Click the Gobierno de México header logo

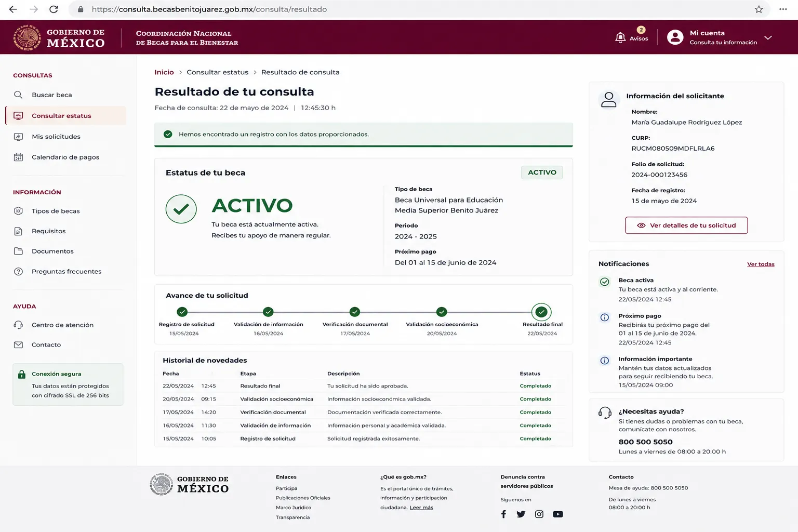click(x=59, y=37)
